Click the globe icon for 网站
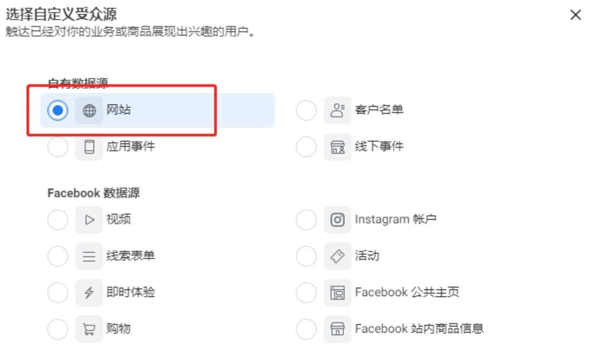 pos(89,110)
